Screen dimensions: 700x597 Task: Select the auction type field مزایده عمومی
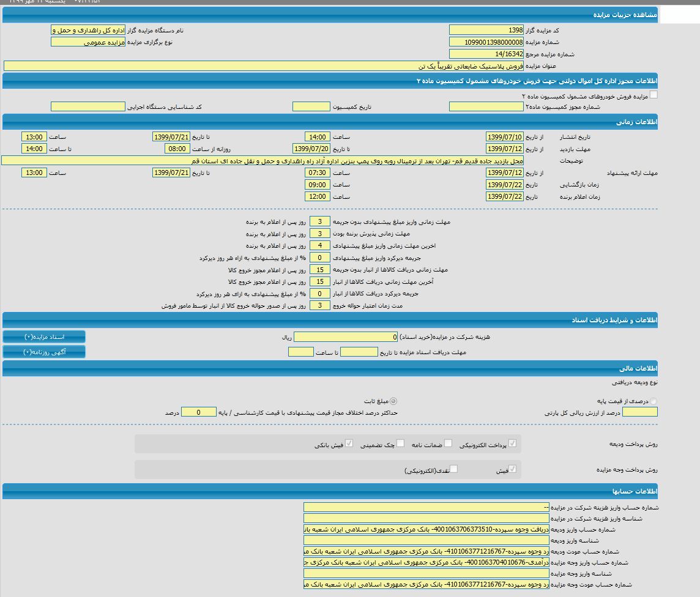coord(87,42)
